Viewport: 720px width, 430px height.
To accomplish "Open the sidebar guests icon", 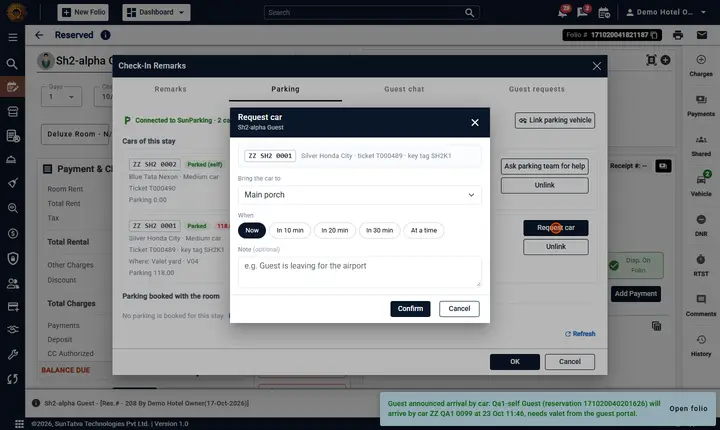I will 12,283.
